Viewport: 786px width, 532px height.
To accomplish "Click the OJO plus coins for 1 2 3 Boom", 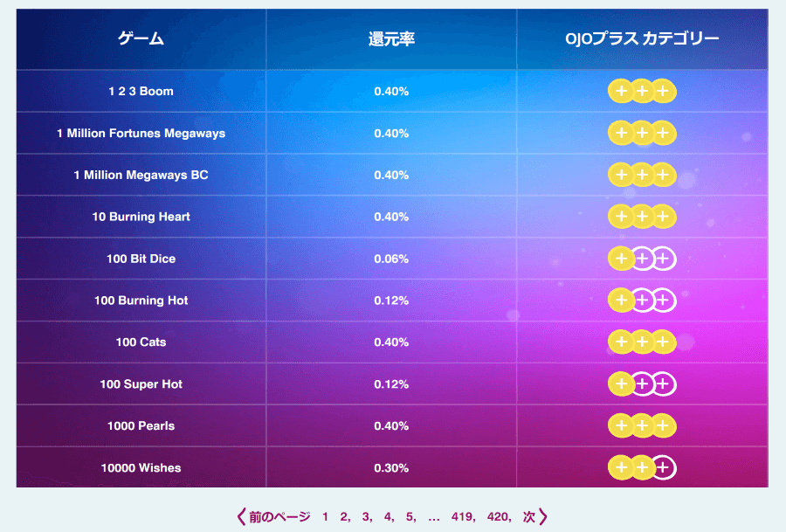I will pyautogui.click(x=642, y=91).
